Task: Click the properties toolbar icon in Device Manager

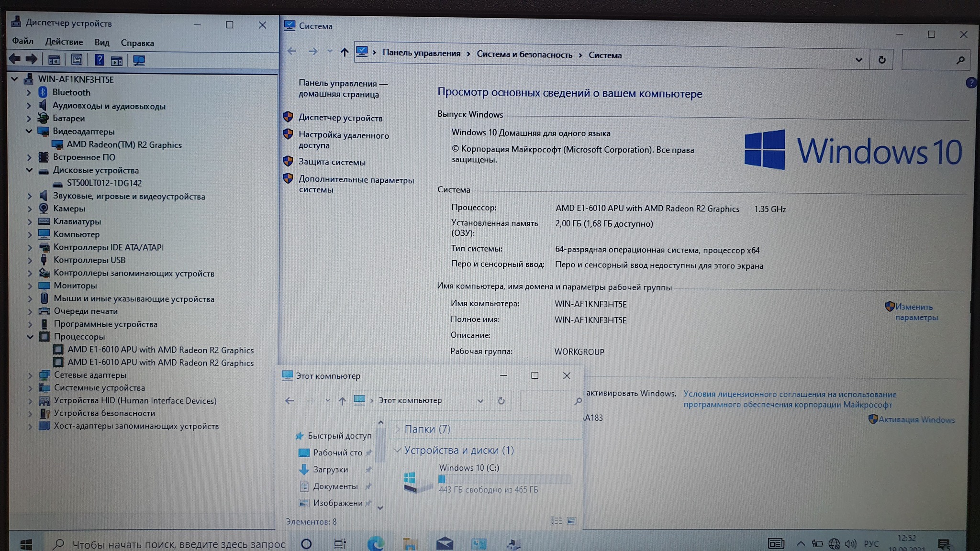Action: tap(77, 60)
